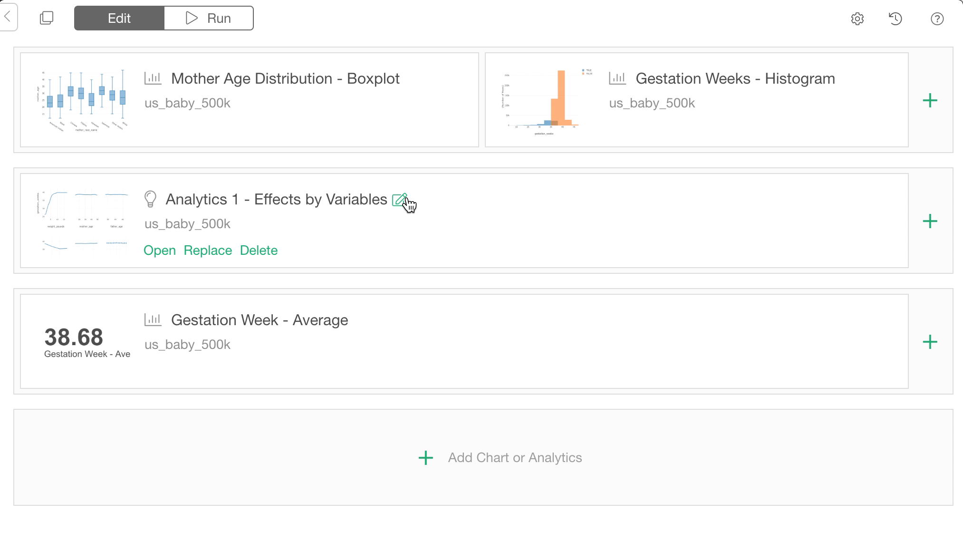Open the version history clock icon

pyautogui.click(x=896, y=19)
